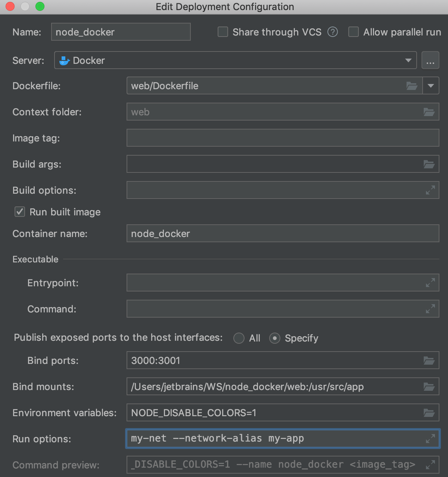Expand the Command preview field
The image size is (448, 477).
[430, 465]
